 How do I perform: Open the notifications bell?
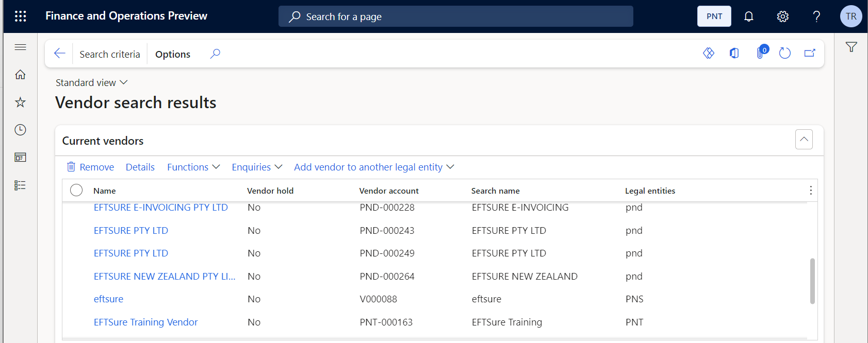[748, 16]
